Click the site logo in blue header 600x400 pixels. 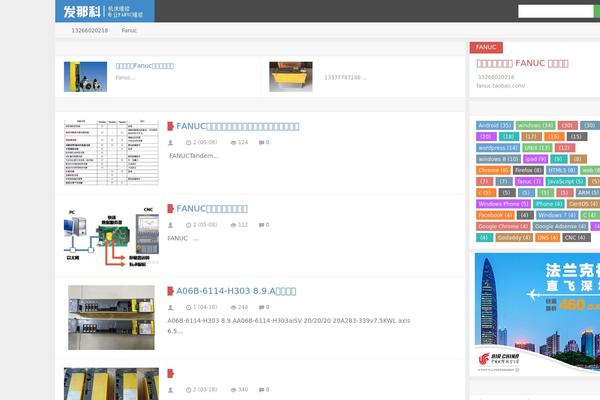pyautogui.click(x=105, y=11)
